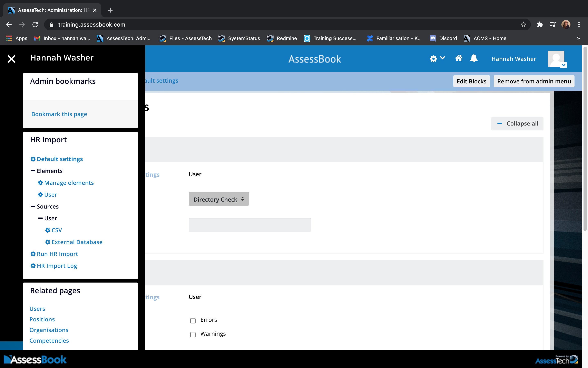Viewport: 588px width, 368px height.
Task: Close the AssessTech Administration tab
Action: pos(95,10)
